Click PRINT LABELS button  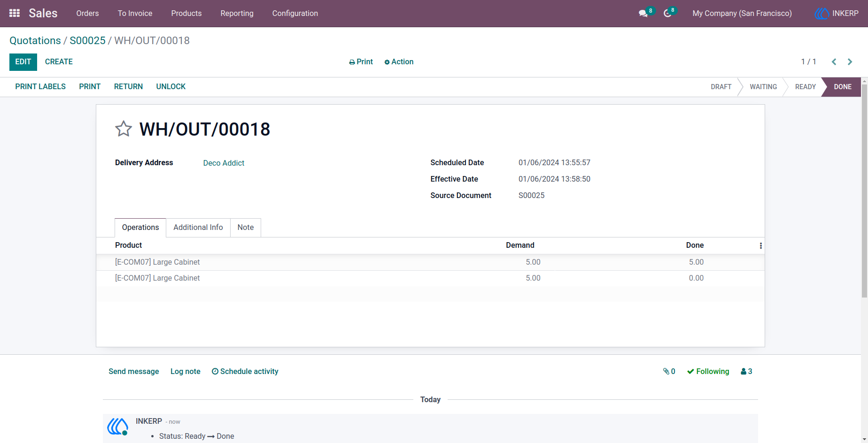[x=40, y=87]
